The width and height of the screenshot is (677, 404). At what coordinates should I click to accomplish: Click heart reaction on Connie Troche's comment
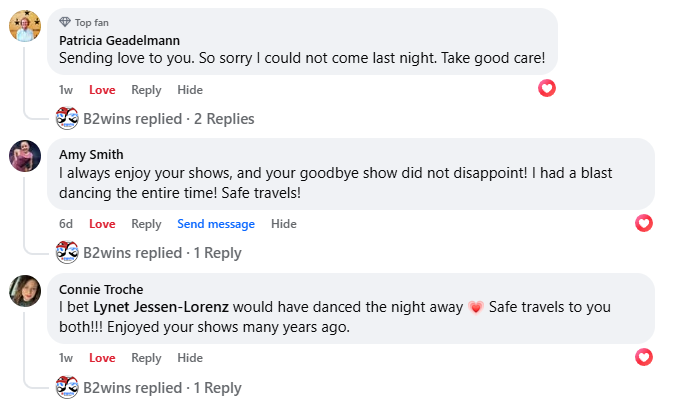644,357
